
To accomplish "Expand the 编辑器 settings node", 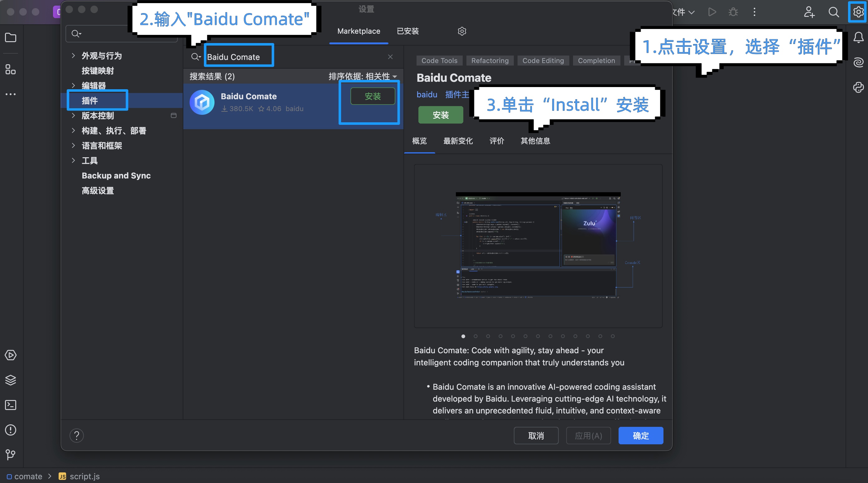I will 73,85.
